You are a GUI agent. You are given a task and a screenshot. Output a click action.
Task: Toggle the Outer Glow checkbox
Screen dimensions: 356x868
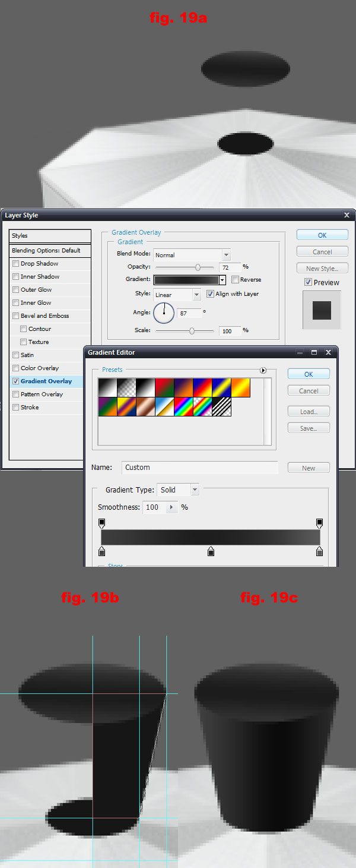tap(15, 290)
